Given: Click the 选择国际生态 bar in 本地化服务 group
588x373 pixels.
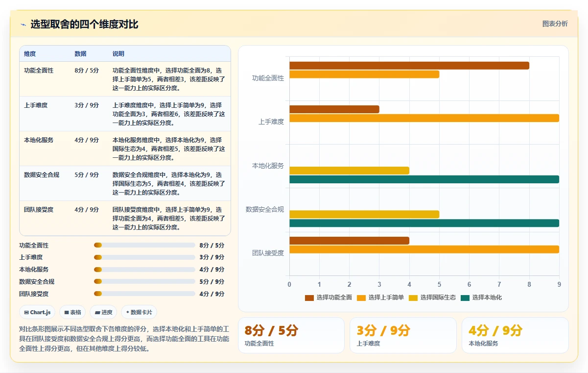Looking at the screenshot, I should (349, 171).
